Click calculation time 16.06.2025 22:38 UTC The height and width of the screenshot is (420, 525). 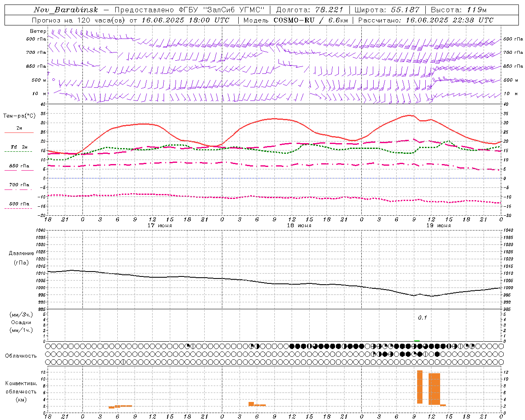pos(450,20)
